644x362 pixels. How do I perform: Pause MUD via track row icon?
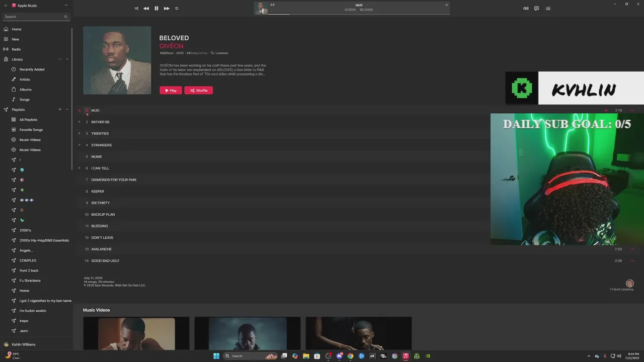click(x=87, y=110)
